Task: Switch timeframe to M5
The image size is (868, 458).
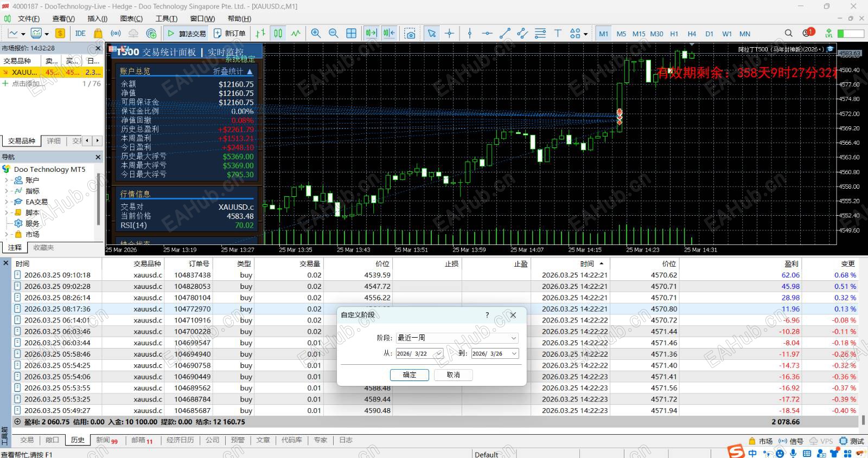Action: pos(621,34)
